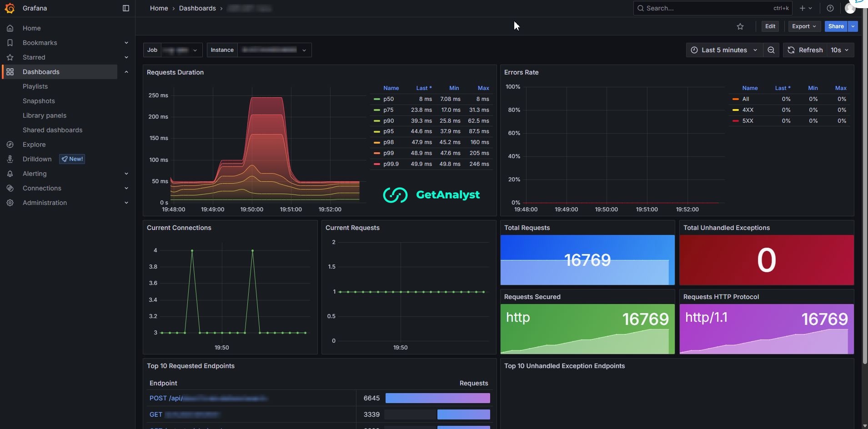Expand the Bookmarks section chevron

[126, 43]
